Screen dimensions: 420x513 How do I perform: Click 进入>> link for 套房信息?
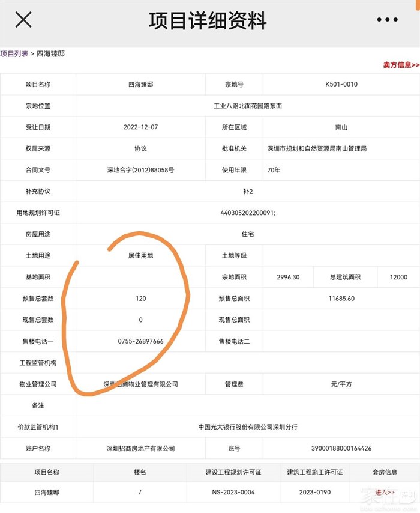[384, 493]
